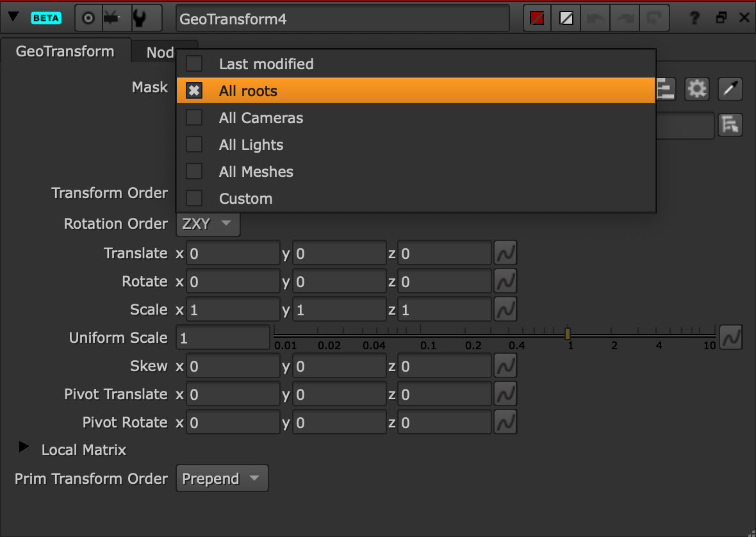Screen dimensions: 756x537
Task: Click the scene graph picker icon under the eyedropper
Action: (x=730, y=125)
